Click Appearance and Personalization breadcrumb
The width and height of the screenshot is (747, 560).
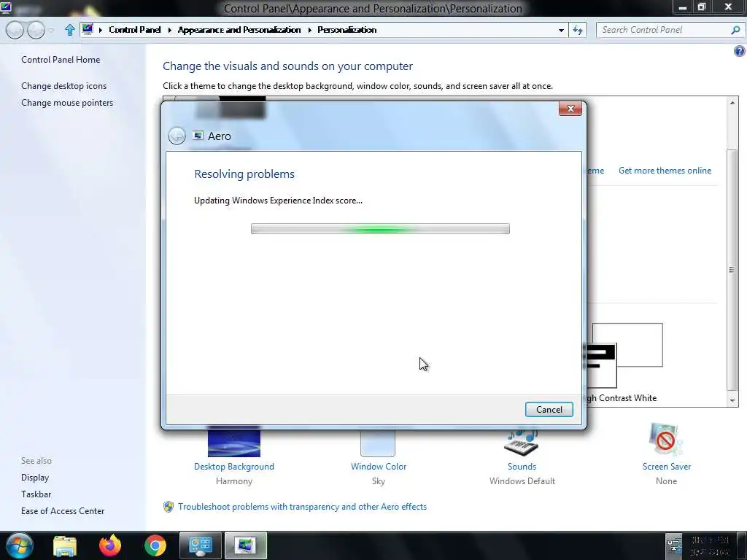239,29
